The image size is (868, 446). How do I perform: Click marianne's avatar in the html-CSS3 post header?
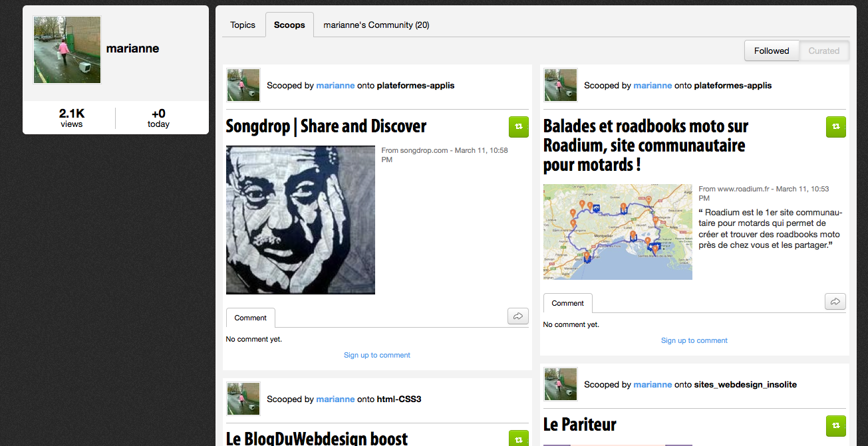pos(243,399)
